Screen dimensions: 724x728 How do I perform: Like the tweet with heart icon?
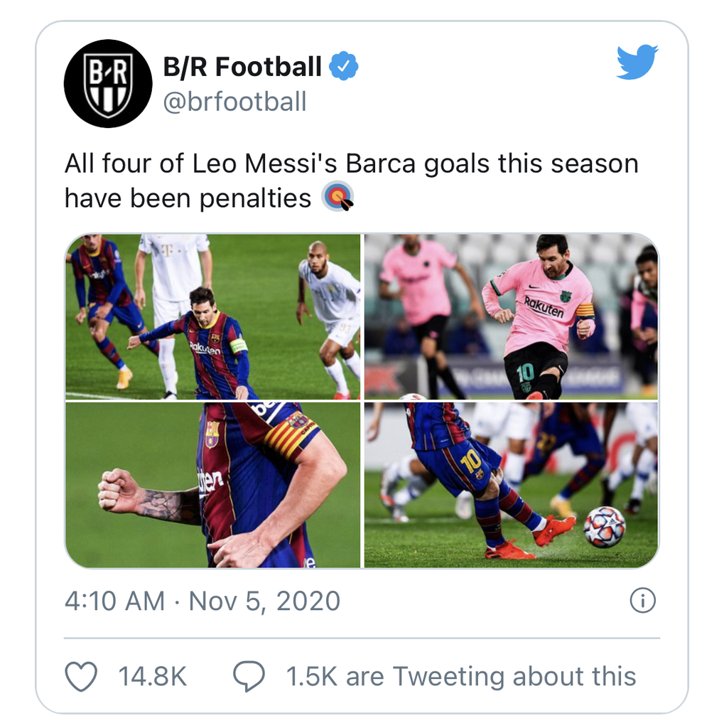81,676
